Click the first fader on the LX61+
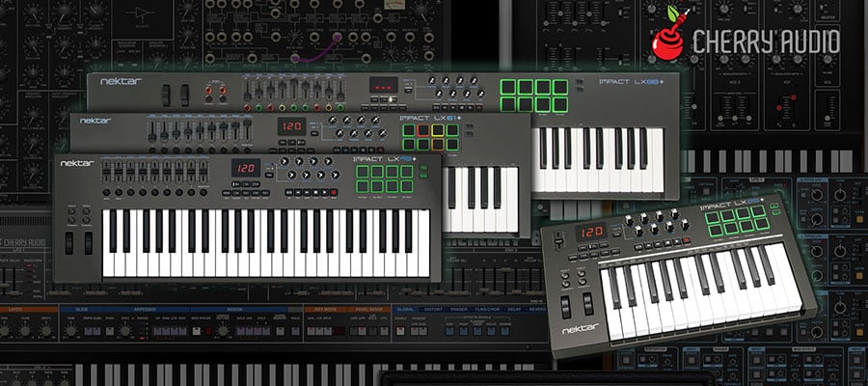Image resolution: width=868 pixels, height=386 pixels. click(x=152, y=134)
